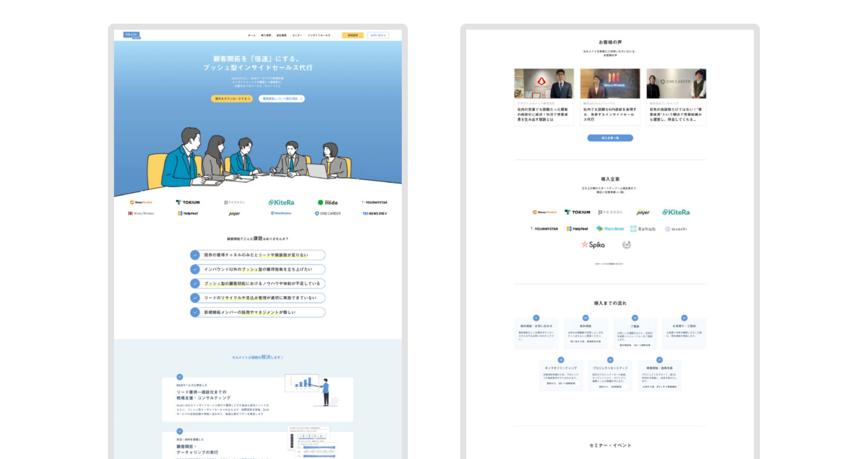Click the green KiteRa logo under hero
Image resolution: width=868 pixels, height=459 pixels.
click(x=281, y=202)
